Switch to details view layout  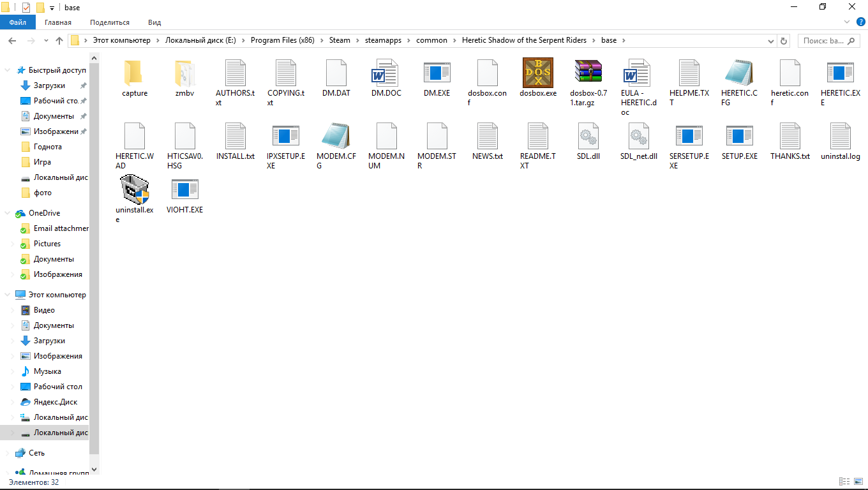pos(844,482)
